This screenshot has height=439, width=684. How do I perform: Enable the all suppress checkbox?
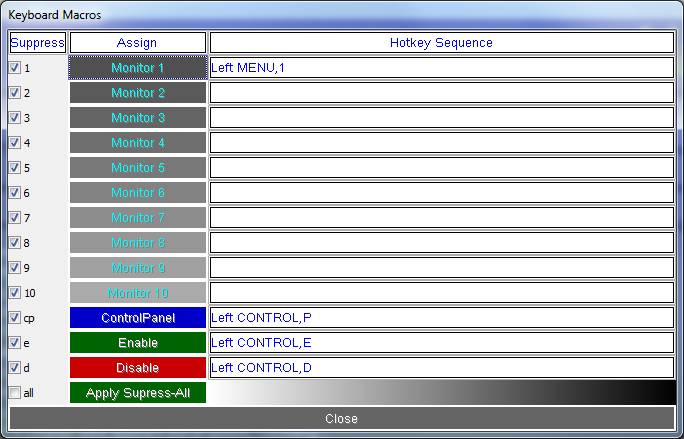pyautogui.click(x=15, y=392)
